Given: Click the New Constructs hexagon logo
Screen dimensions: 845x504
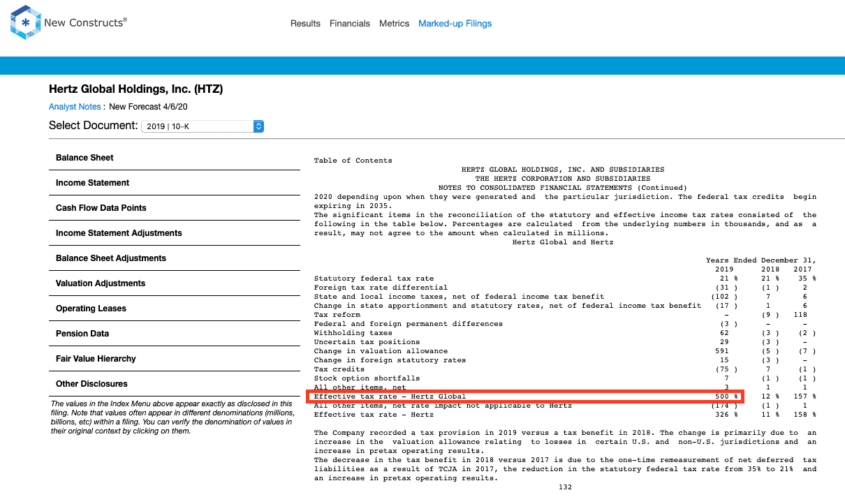Looking at the screenshot, I should (26, 23).
